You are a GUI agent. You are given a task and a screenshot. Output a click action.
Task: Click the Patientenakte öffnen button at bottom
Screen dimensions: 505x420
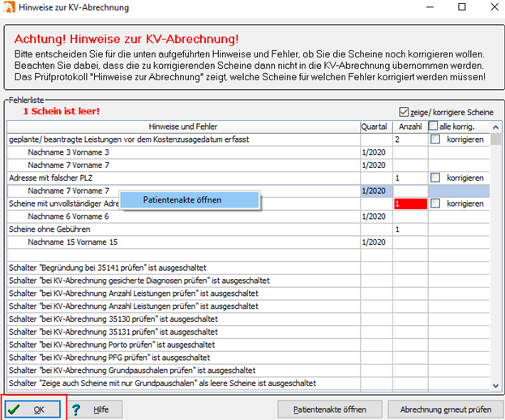pyautogui.click(x=330, y=409)
